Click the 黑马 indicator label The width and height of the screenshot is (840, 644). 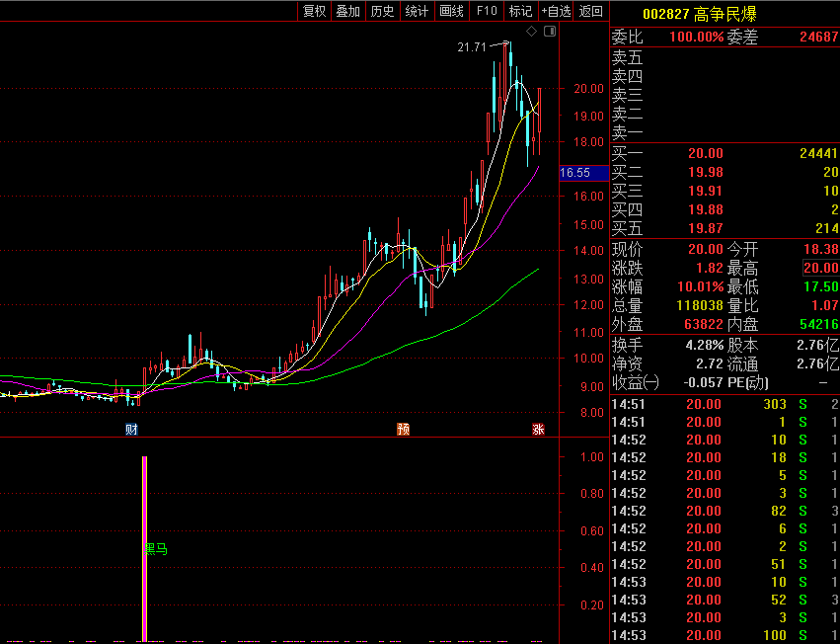point(156,549)
